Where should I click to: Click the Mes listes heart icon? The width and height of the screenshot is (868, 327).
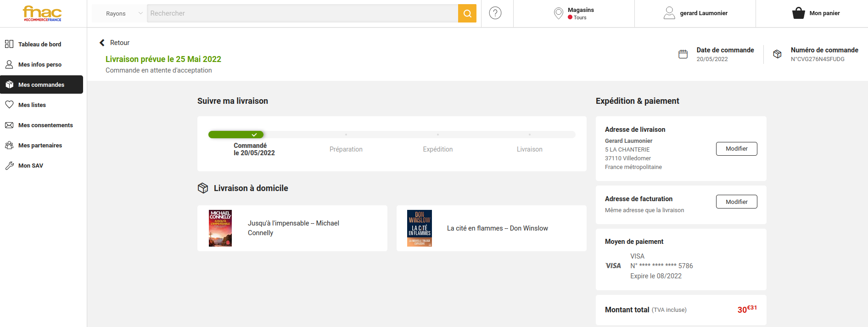tap(9, 105)
